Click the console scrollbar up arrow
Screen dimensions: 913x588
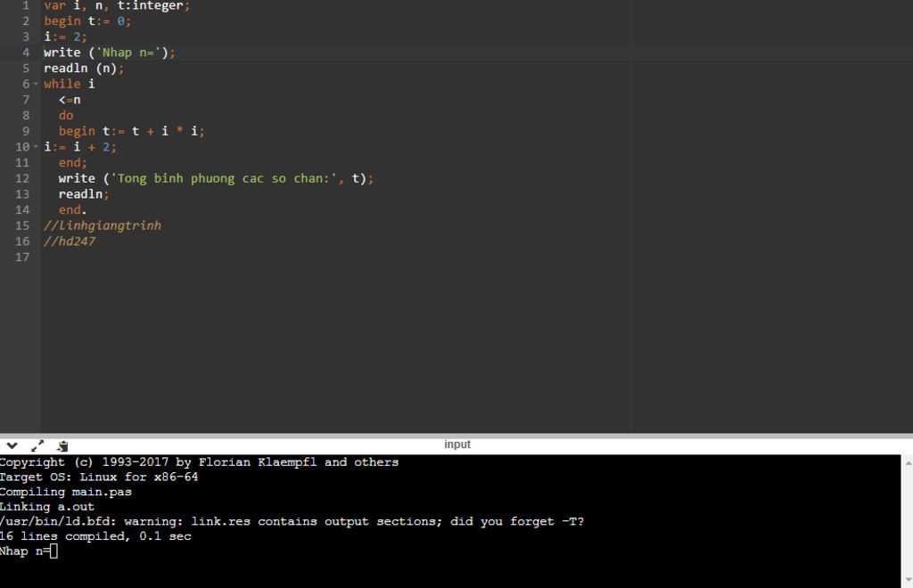pyautogui.click(x=908, y=463)
